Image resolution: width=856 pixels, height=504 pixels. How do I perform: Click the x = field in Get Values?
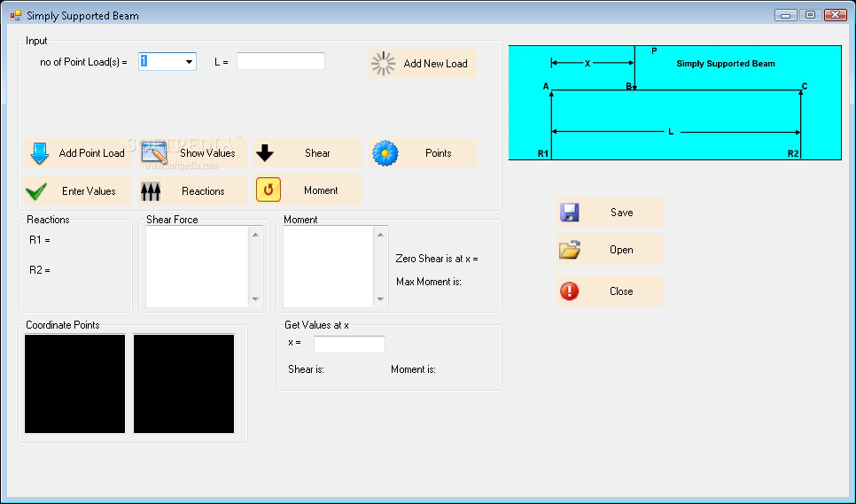click(x=349, y=345)
